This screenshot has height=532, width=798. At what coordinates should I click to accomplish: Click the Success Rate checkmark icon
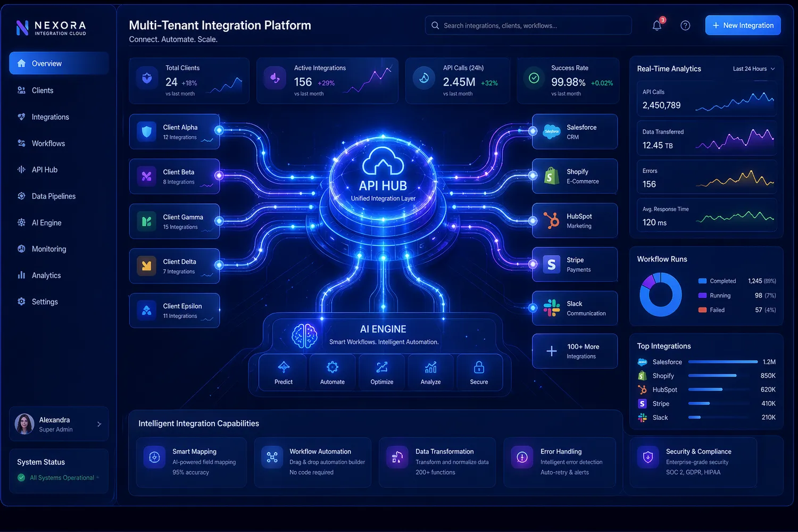coord(534,78)
